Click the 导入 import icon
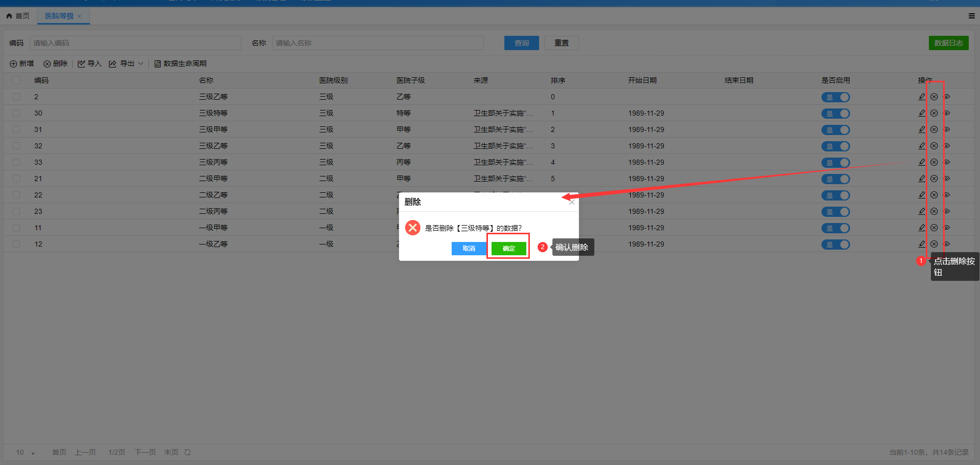This screenshot has height=465, width=980. [81, 64]
